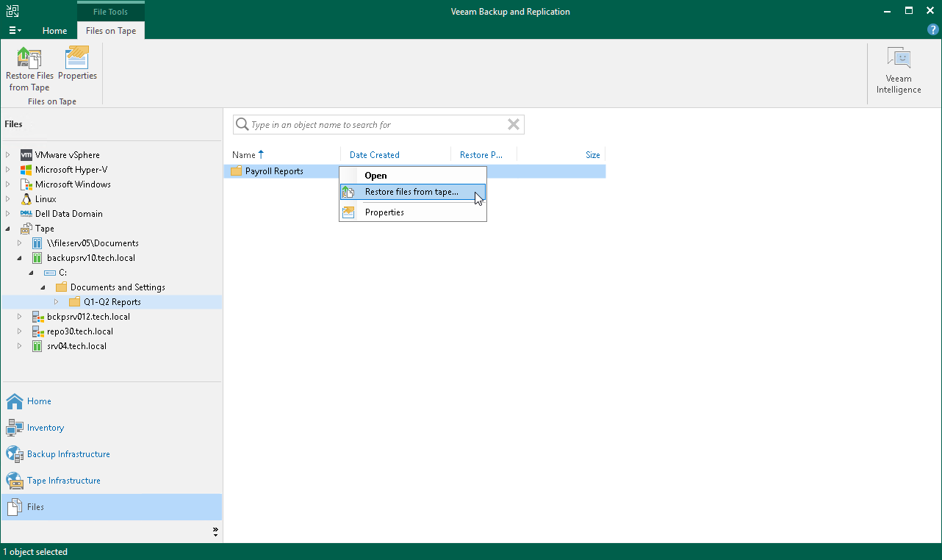Screen dimensions: 942x560
Task: Click the bckpsrv012.tech.local server icon
Action: [38, 317]
